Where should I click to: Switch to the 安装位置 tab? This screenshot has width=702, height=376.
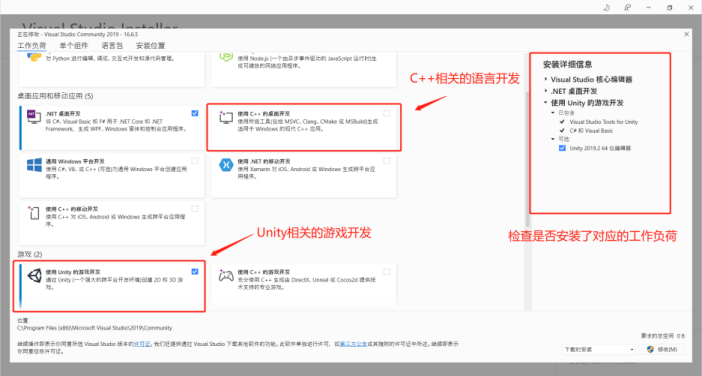tap(150, 46)
